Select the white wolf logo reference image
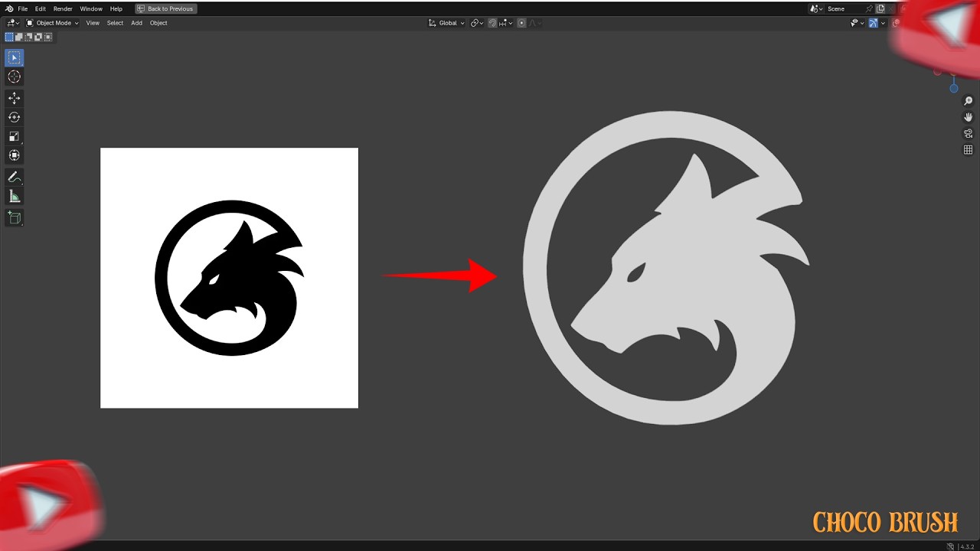 [229, 278]
